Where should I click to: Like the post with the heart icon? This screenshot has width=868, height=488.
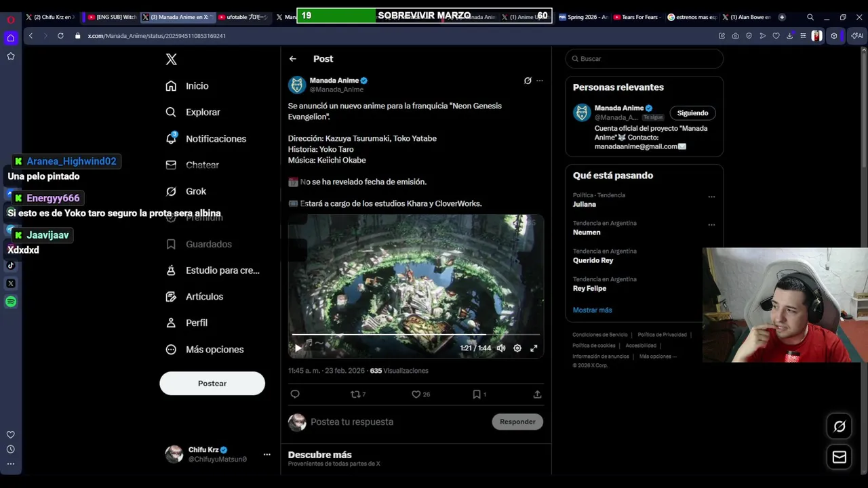[x=420, y=394]
